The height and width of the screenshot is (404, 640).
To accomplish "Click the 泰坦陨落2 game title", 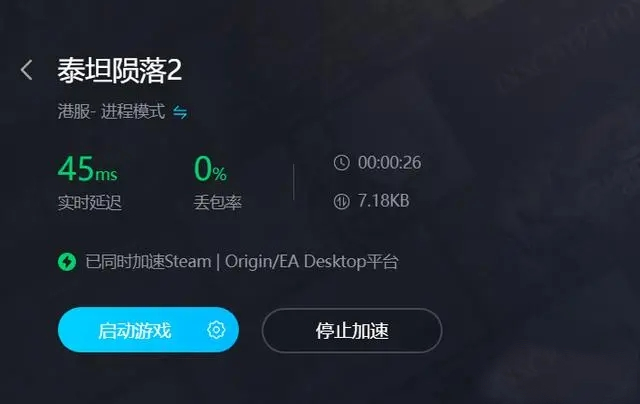I will click(x=120, y=70).
